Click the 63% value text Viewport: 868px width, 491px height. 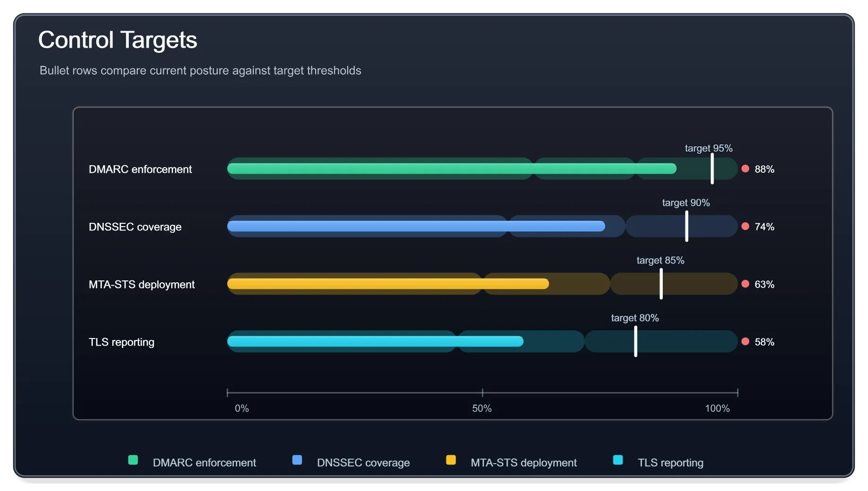(764, 284)
